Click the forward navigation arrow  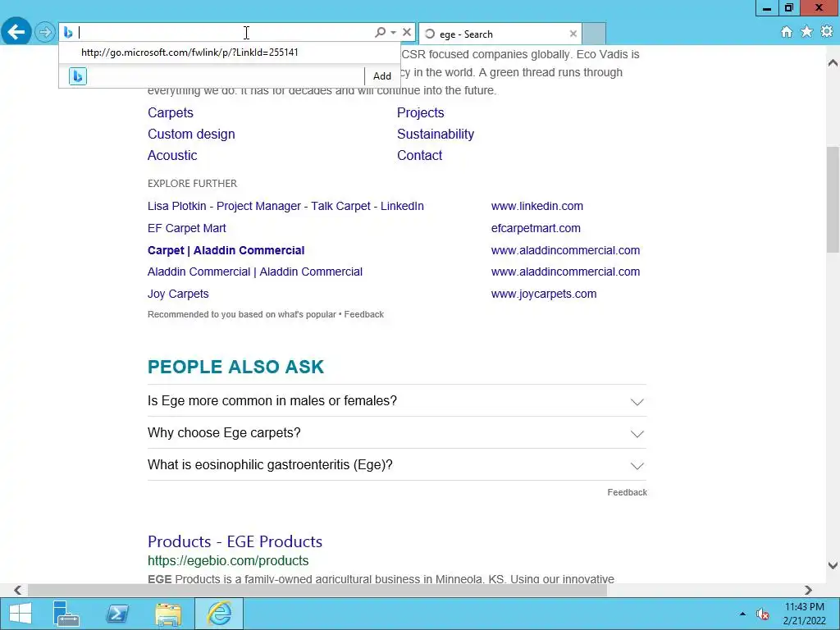pyautogui.click(x=45, y=33)
